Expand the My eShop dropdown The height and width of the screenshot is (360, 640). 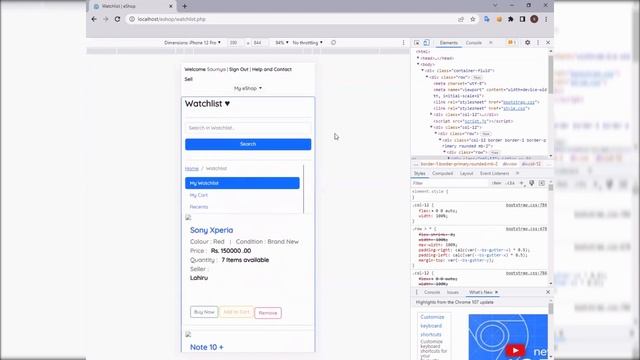(248, 89)
